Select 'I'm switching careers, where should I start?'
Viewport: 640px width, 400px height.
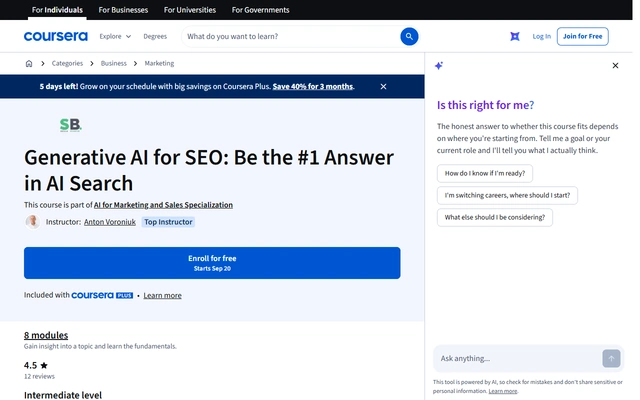pos(507,195)
